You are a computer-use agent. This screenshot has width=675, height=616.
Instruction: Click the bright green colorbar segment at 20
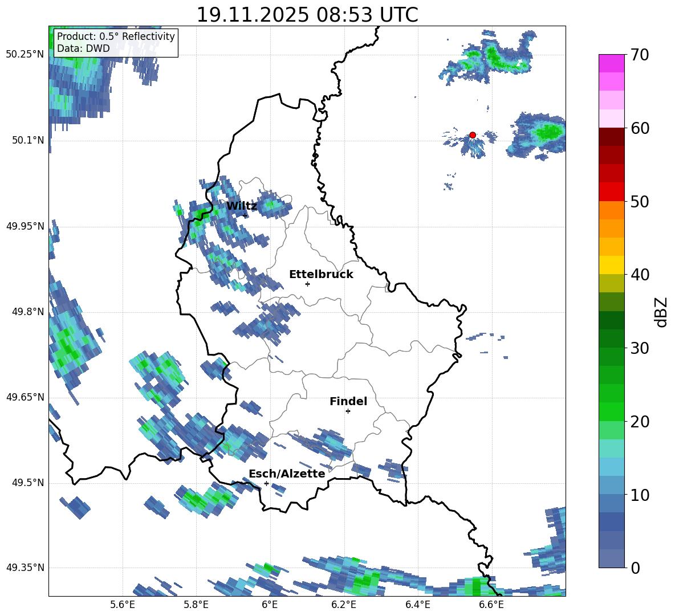[611, 411]
